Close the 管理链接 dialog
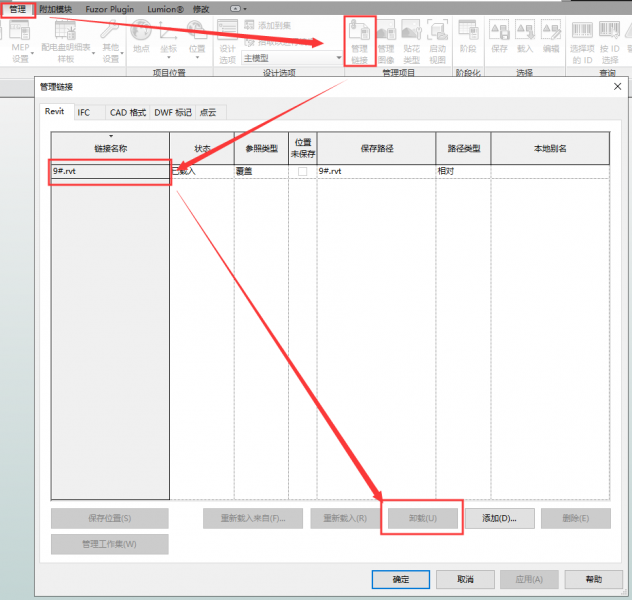 tap(617, 87)
